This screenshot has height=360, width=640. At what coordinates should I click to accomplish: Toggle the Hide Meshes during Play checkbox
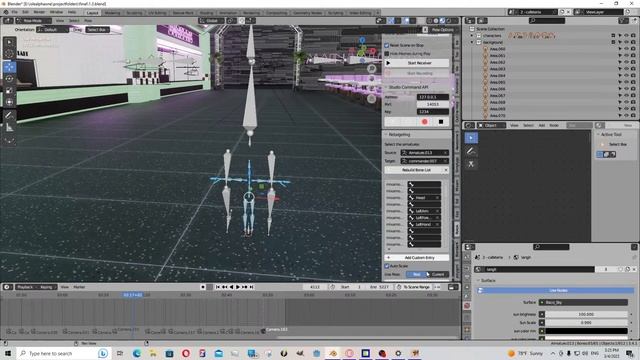387,53
